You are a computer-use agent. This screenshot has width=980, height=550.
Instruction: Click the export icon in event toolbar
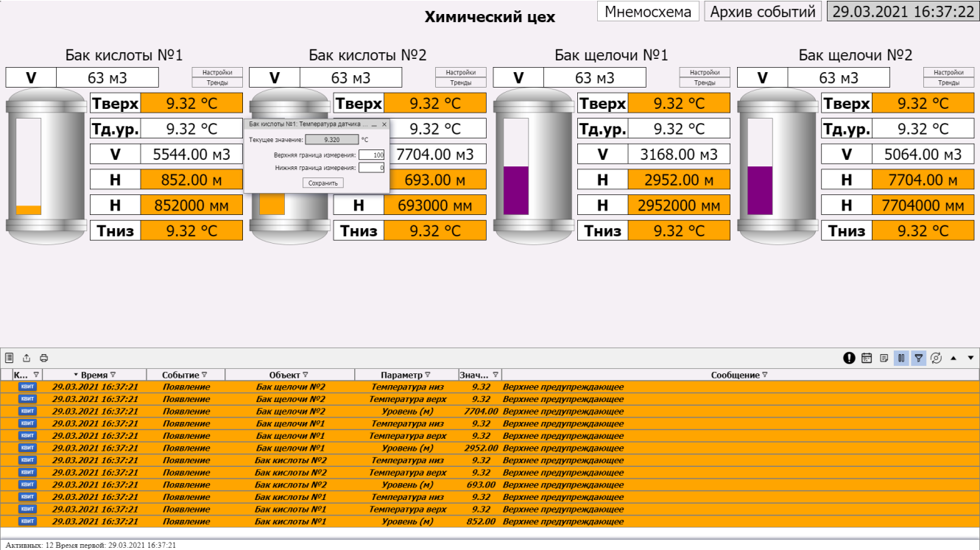click(27, 358)
